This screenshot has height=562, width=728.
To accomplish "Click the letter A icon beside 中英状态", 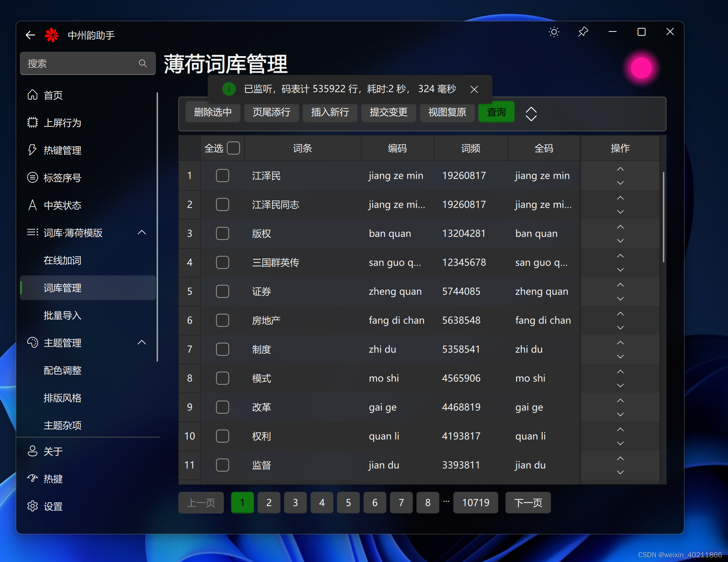I will [x=33, y=205].
